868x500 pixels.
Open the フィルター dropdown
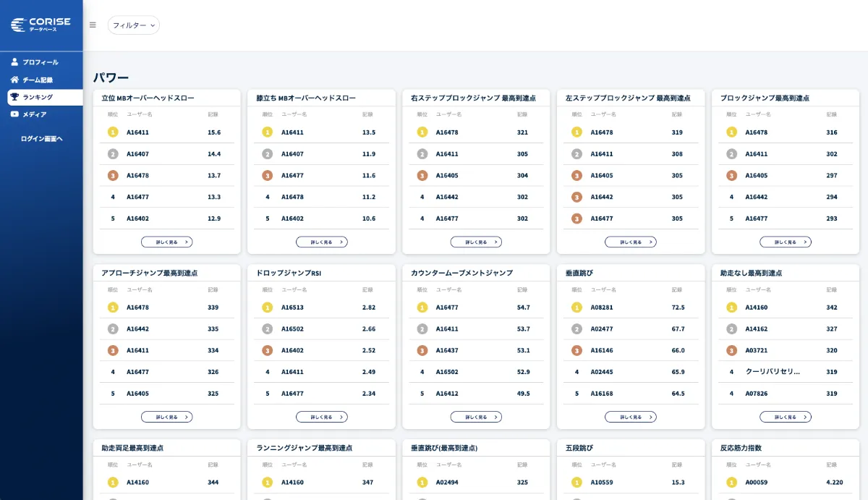pos(134,25)
